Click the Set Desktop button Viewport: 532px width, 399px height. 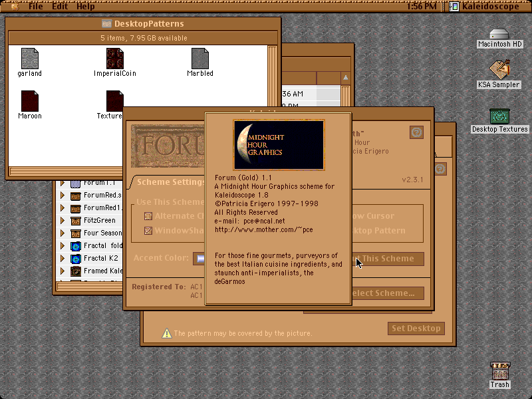click(x=416, y=329)
